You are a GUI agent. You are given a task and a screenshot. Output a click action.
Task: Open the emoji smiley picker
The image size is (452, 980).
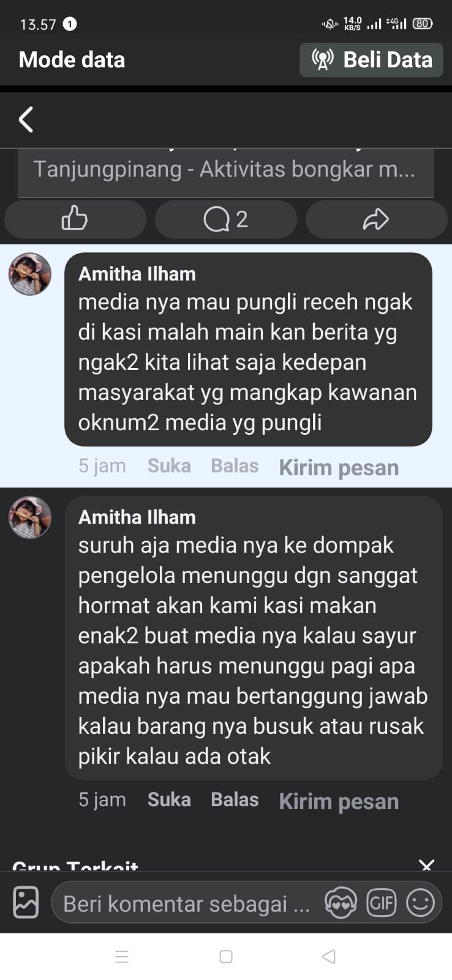(x=420, y=902)
